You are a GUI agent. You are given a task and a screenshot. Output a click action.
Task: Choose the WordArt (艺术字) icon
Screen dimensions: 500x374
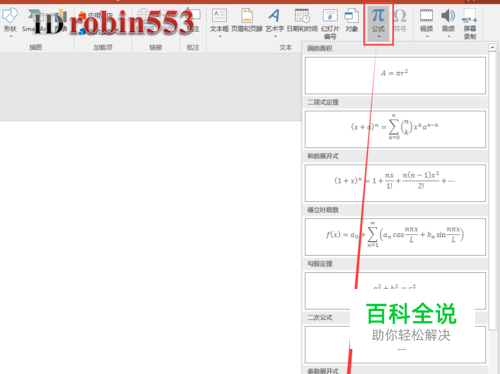274,15
